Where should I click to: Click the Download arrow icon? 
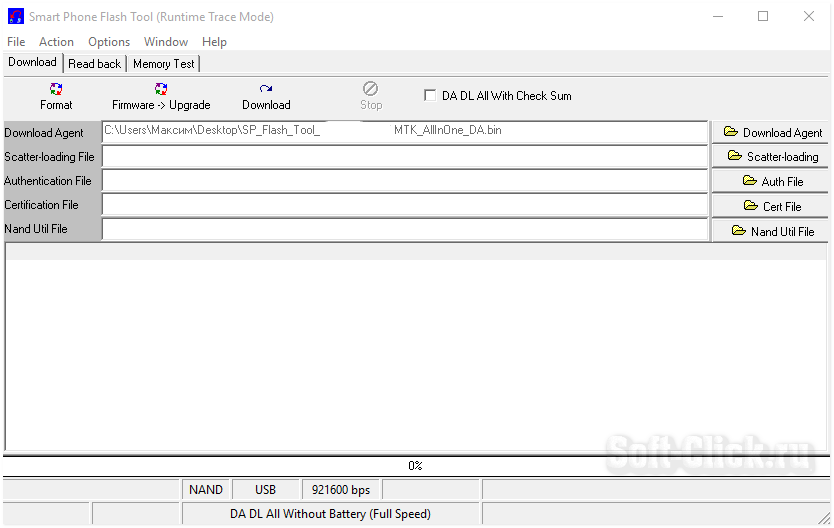266,89
